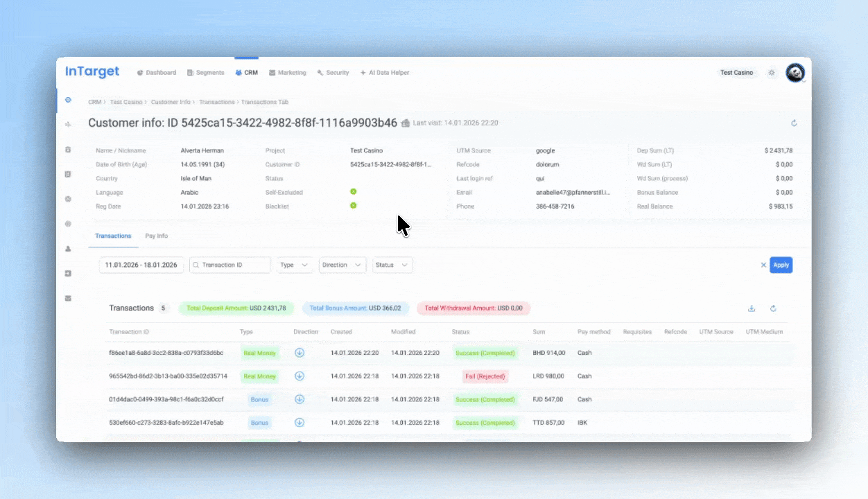Click direction arrow icon for BHD 914,00 transaction
Viewport: 868px width, 499px height.
click(x=300, y=353)
